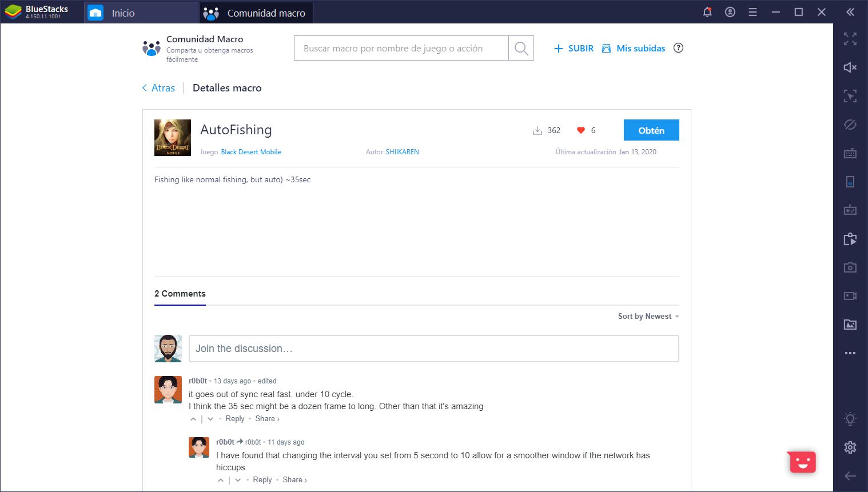The height and width of the screenshot is (492, 868).
Task: Open the red chat bot bubble
Action: [802, 462]
